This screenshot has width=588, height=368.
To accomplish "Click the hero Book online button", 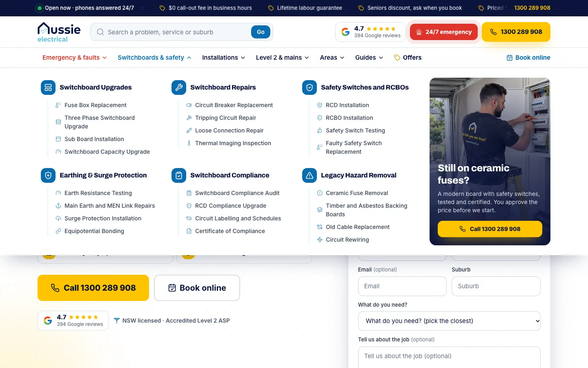I will (x=197, y=288).
